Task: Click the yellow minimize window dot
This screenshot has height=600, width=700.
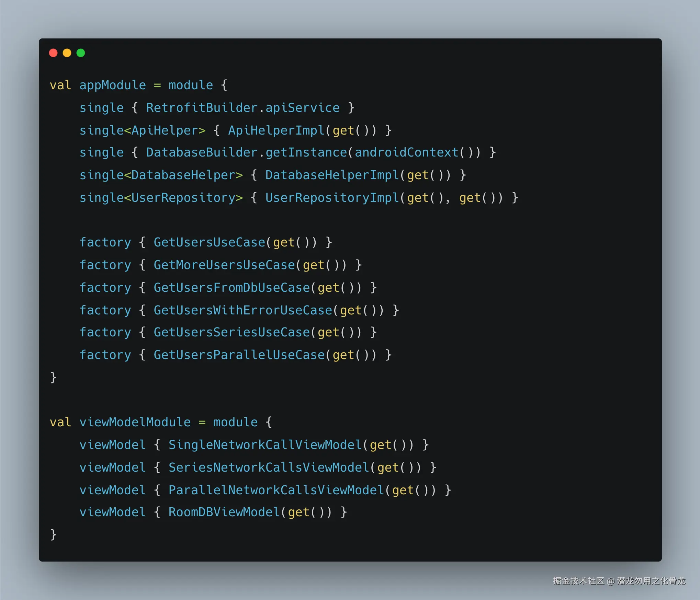Action: [x=67, y=53]
